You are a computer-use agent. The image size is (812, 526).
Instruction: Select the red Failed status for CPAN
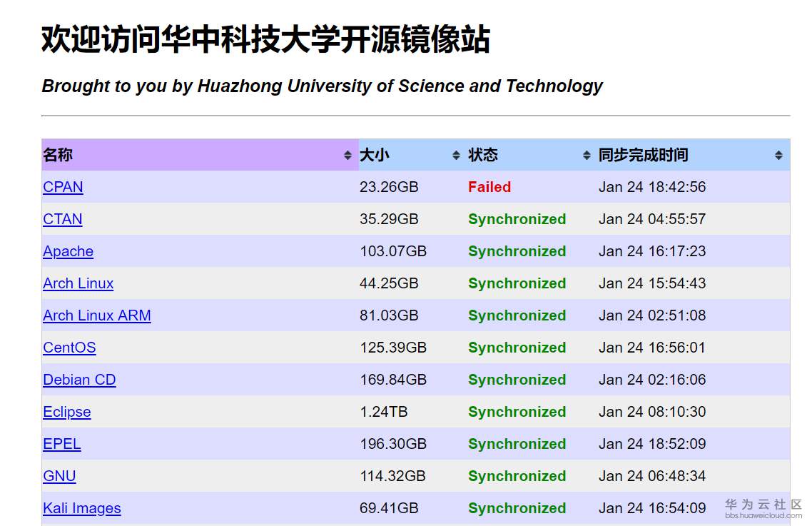coord(489,187)
